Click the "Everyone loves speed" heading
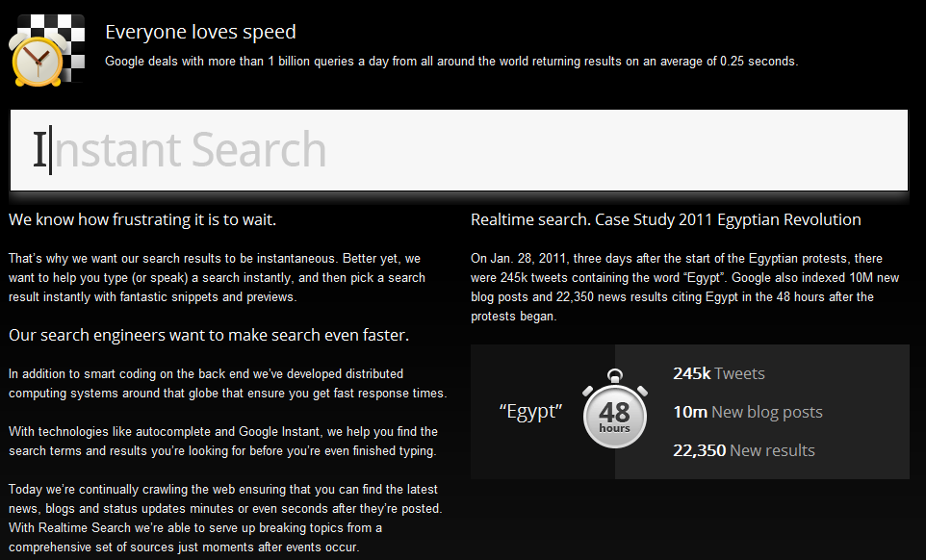The width and height of the screenshot is (926, 560). pos(200,32)
